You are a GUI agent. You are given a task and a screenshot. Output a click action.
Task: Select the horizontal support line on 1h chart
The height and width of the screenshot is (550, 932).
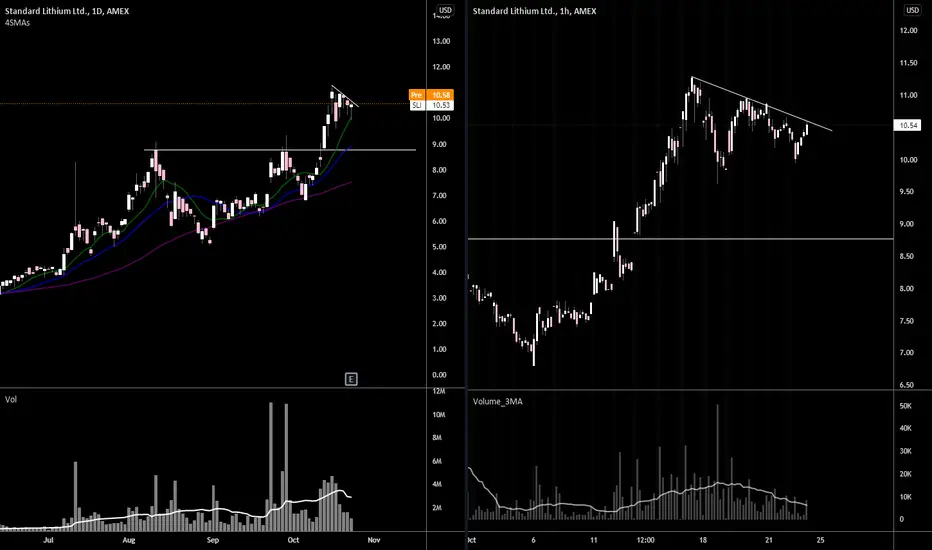(681, 239)
